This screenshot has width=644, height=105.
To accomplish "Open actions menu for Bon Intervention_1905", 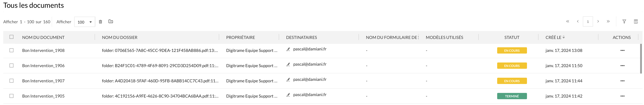I will pos(622,96).
